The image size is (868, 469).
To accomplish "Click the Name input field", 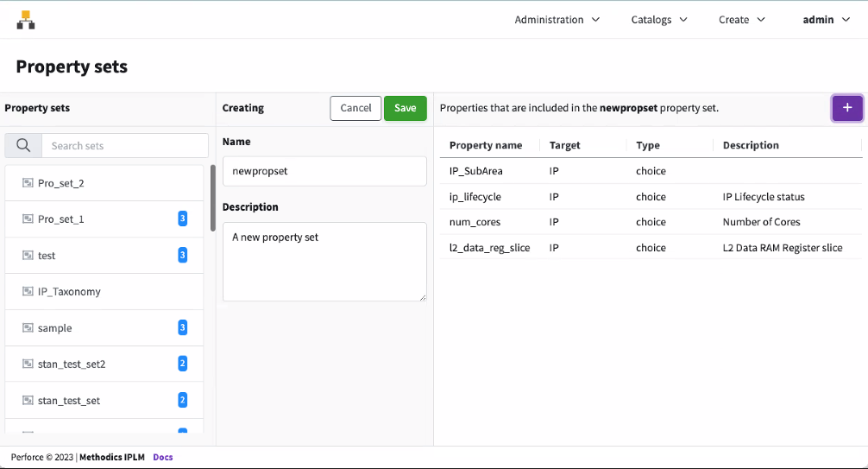I will coord(324,171).
